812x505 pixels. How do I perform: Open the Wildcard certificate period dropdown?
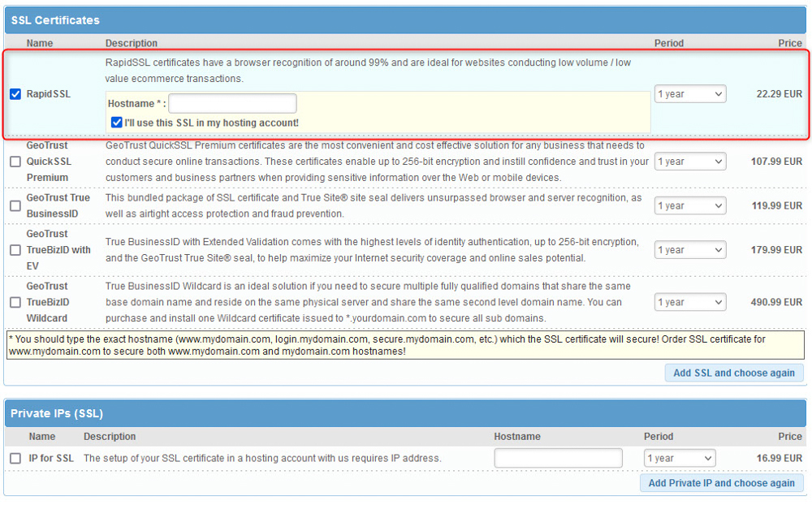click(x=689, y=301)
